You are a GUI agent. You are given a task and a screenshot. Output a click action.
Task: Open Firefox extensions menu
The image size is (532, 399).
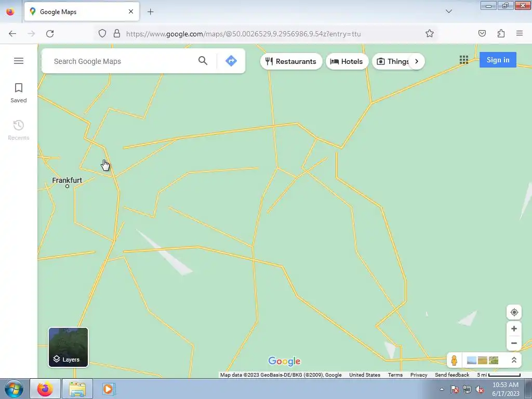pyautogui.click(x=501, y=33)
